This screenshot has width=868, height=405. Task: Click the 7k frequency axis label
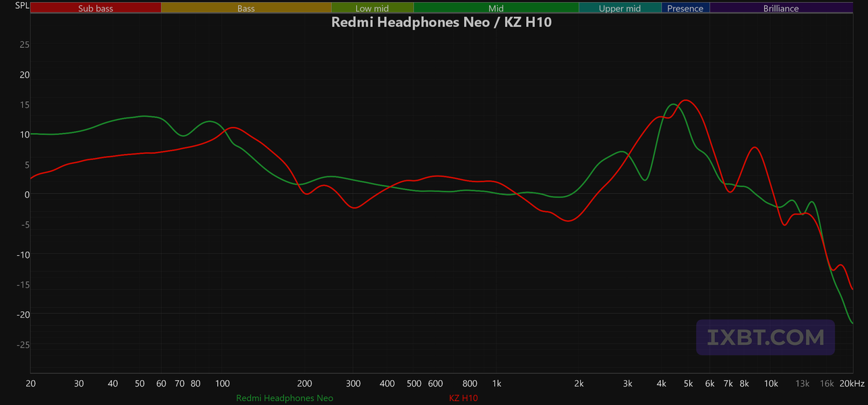point(728,383)
